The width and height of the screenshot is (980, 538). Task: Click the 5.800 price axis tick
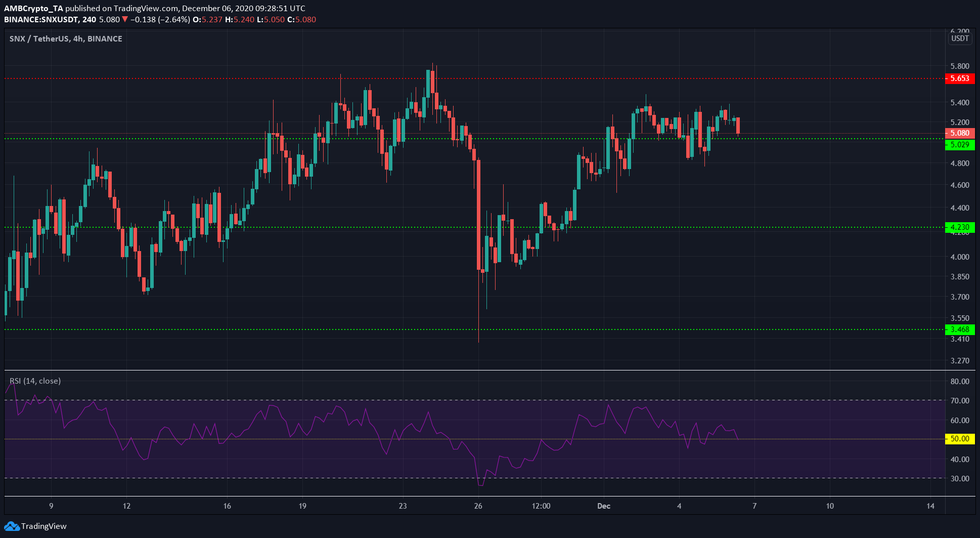click(960, 66)
